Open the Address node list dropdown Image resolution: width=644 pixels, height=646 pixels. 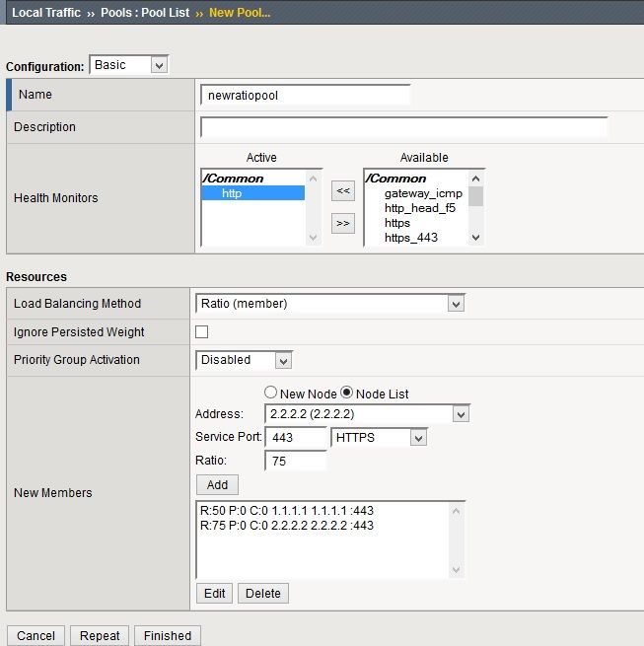[x=367, y=414]
